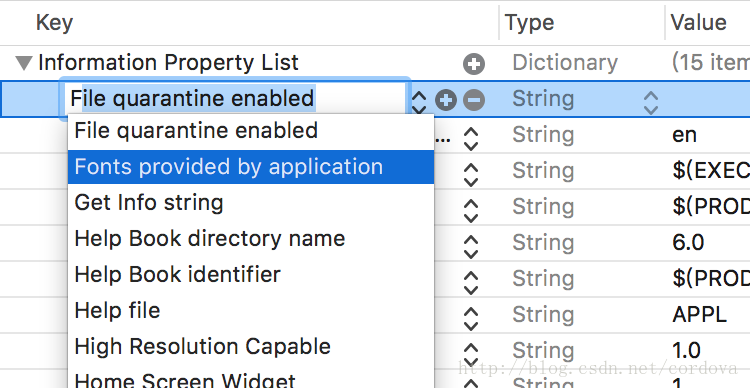750x388 pixels.
Task: Remove the File quarantine enabled row
Action: pyautogui.click(x=474, y=100)
